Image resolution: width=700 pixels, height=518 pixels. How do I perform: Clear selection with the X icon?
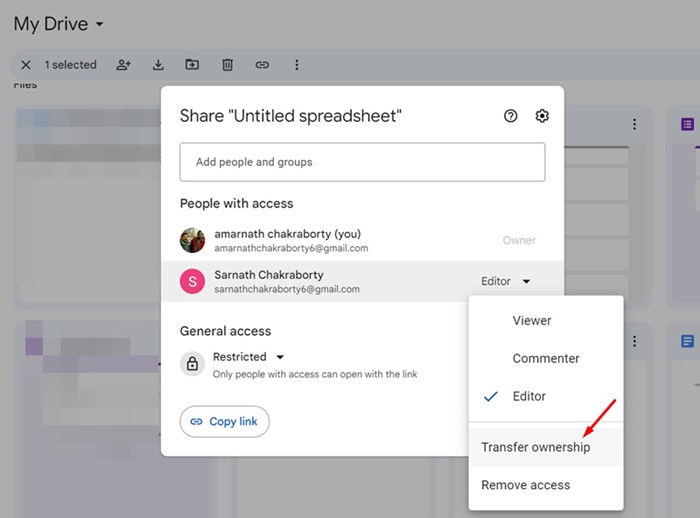(26, 65)
